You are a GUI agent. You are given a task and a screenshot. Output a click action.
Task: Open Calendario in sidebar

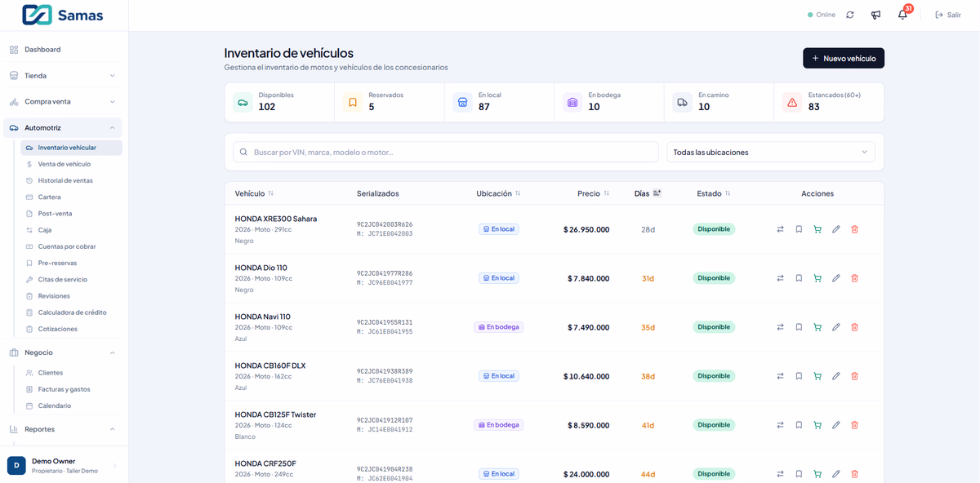pyautogui.click(x=71, y=405)
